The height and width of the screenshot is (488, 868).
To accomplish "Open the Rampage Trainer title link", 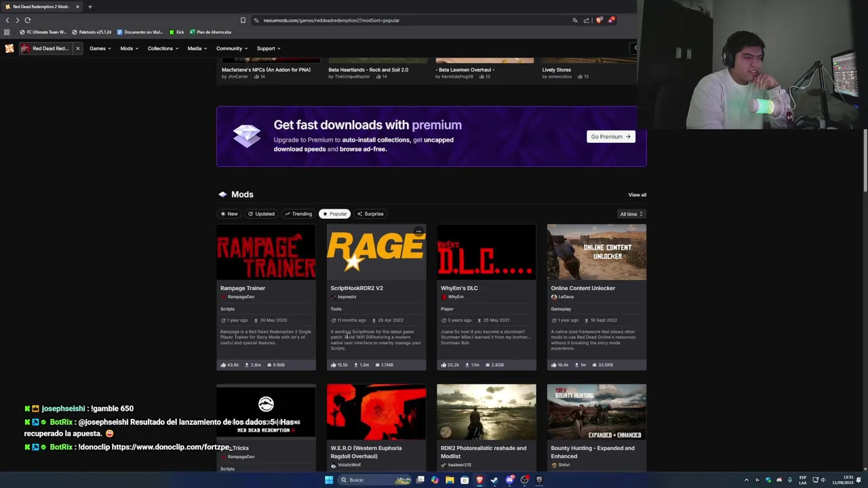I will tap(243, 288).
